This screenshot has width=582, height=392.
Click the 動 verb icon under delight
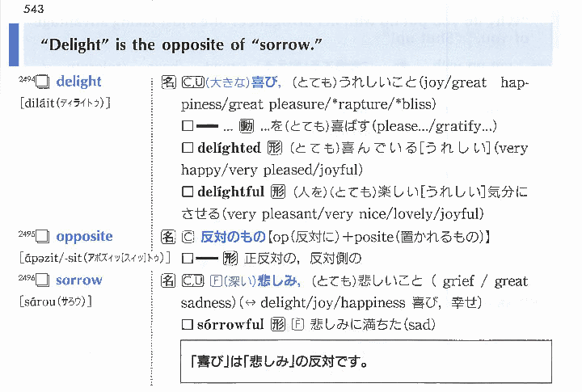[248, 126]
